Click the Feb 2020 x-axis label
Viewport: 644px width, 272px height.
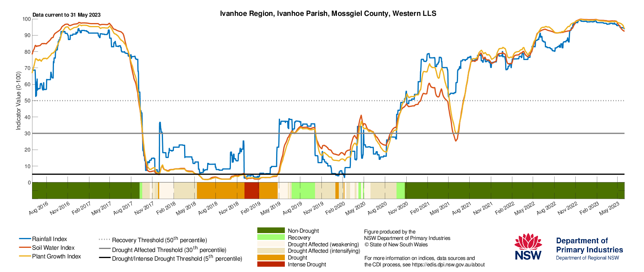tap(335, 208)
